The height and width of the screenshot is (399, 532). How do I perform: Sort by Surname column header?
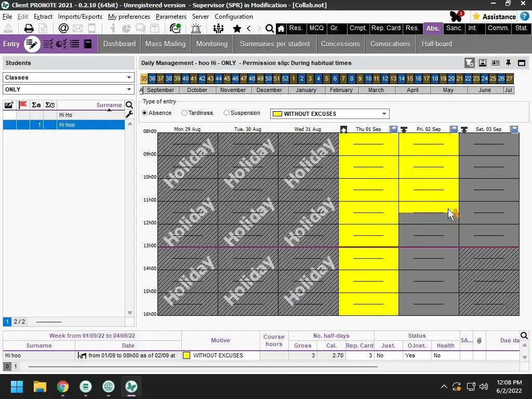tap(109, 105)
